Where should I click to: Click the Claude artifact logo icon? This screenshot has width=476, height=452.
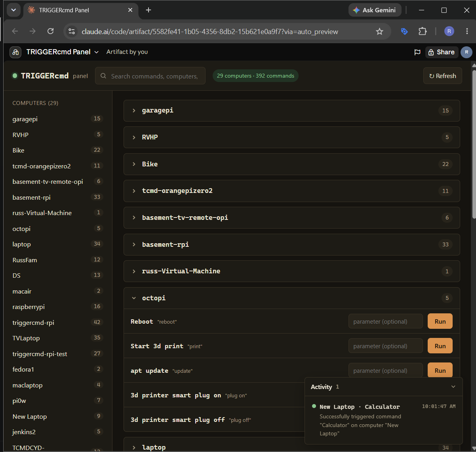[x=15, y=52]
